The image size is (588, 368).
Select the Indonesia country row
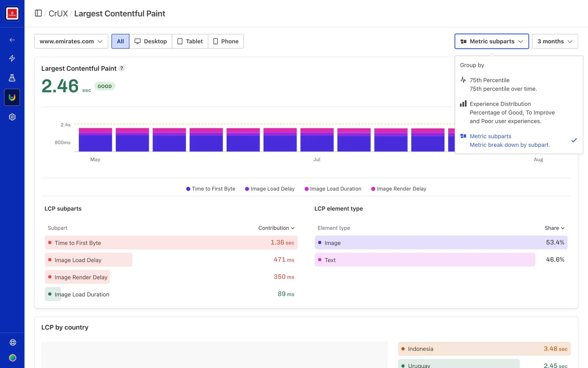(x=484, y=349)
